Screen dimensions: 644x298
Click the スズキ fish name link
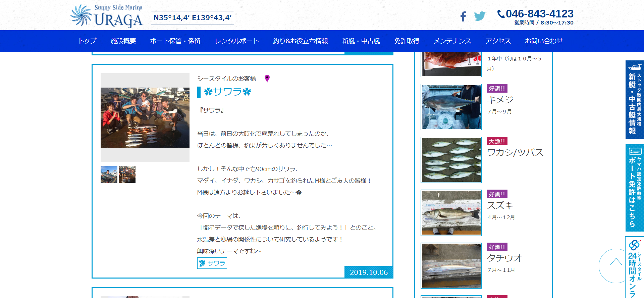point(500,205)
